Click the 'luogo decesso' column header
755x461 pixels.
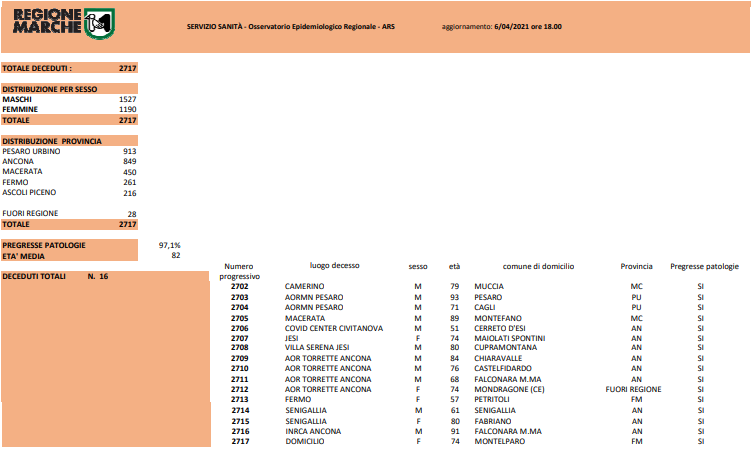335,265
